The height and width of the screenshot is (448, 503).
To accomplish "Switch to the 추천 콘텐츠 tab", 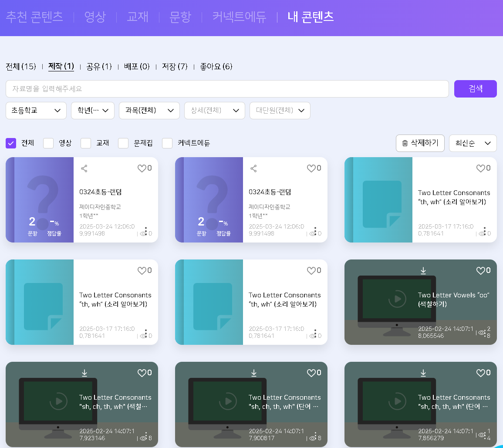I will 34,17.
